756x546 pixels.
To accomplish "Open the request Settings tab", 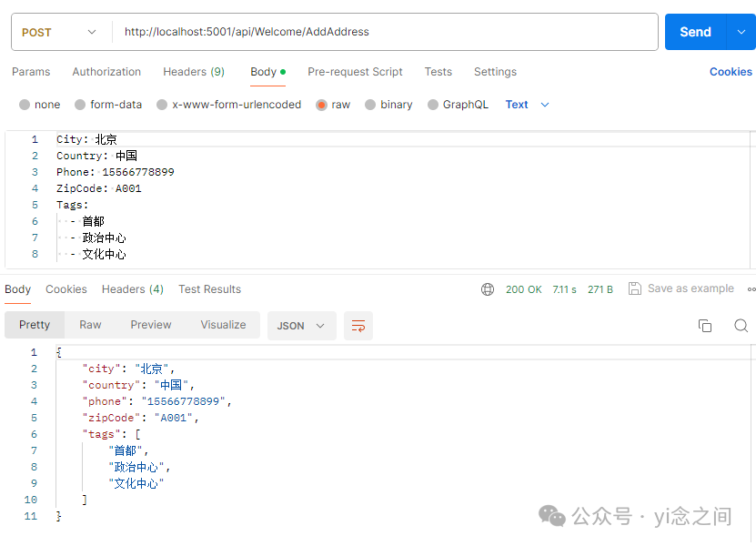I will point(495,72).
